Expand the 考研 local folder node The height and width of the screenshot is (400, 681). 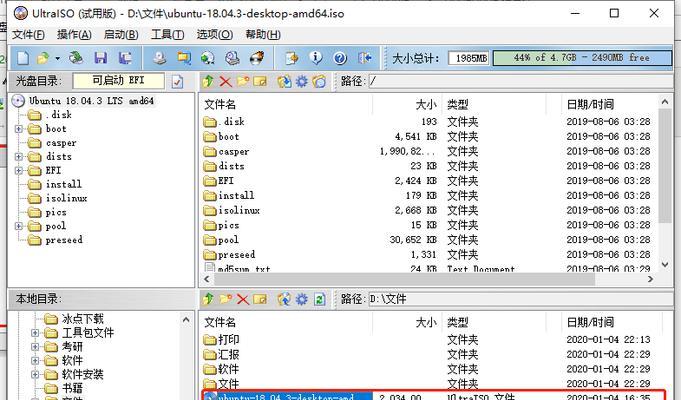pos(35,347)
